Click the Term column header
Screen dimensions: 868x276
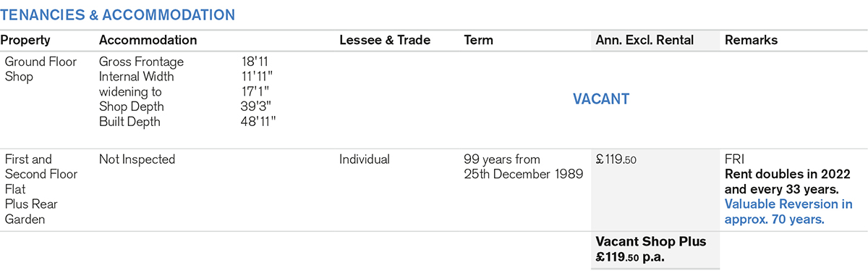pyautogui.click(x=478, y=41)
